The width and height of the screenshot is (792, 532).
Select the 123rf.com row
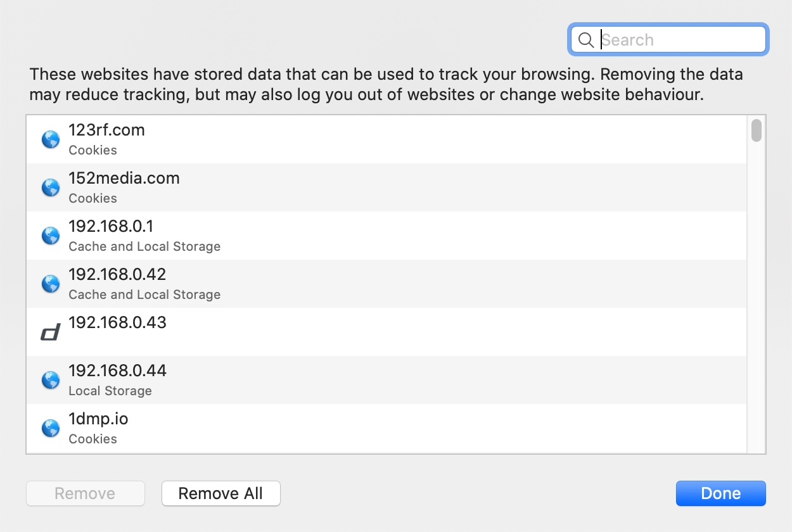(x=386, y=139)
